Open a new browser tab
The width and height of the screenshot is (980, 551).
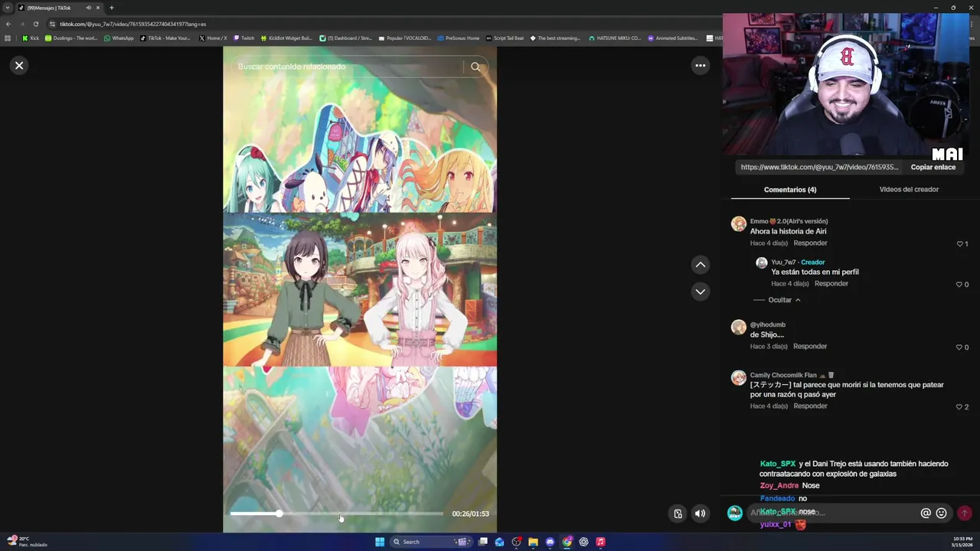point(111,8)
